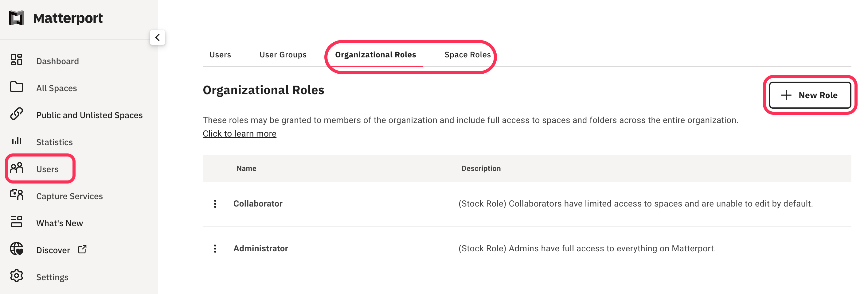Check What's New in the sidebar
Image resolution: width=868 pixels, height=294 pixels.
[x=59, y=222]
